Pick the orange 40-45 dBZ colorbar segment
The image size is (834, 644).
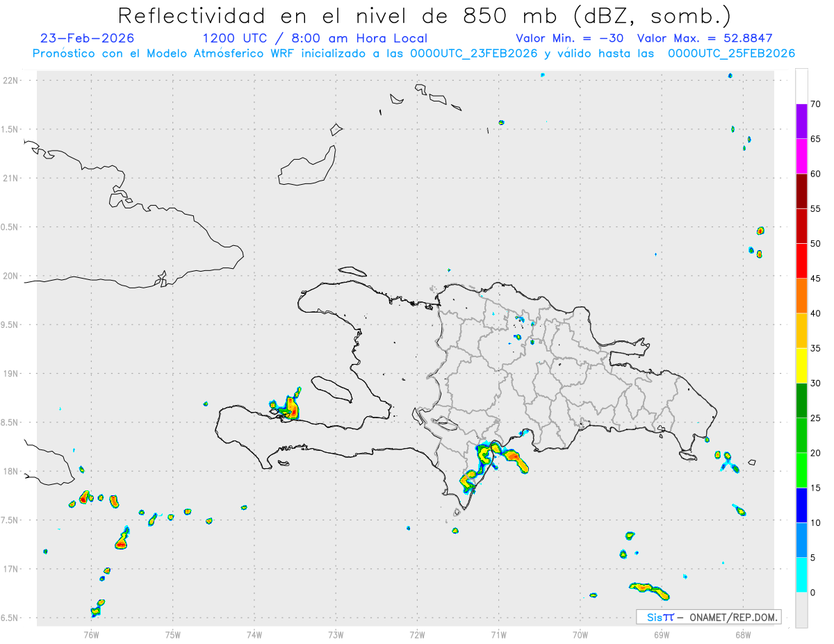click(x=801, y=296)
